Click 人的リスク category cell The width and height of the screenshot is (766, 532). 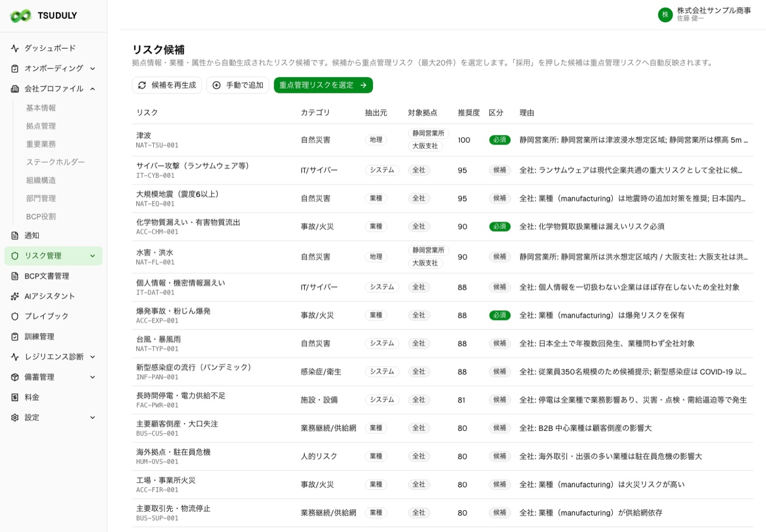tap(319, 456)
